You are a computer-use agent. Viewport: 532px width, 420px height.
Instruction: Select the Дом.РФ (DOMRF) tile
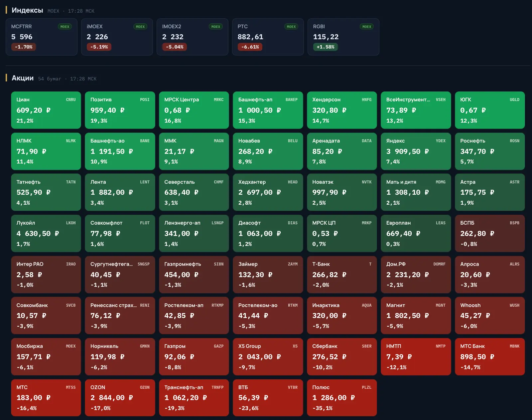(416, 274)
